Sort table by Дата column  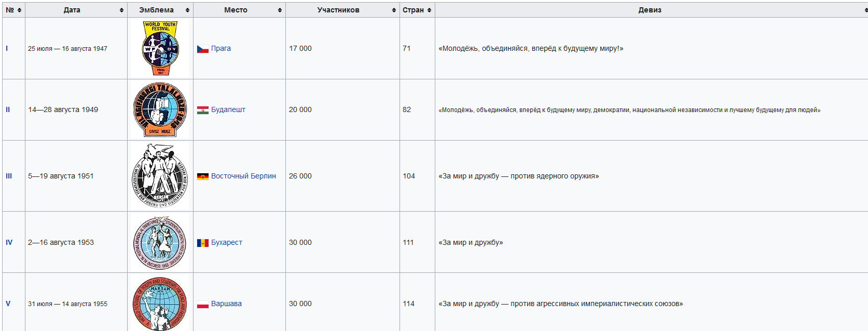pos(76,10)
